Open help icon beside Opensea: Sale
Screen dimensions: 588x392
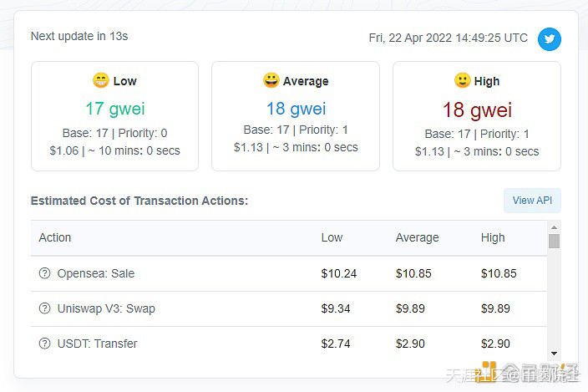pyautogui.click(x=45, y=273)
